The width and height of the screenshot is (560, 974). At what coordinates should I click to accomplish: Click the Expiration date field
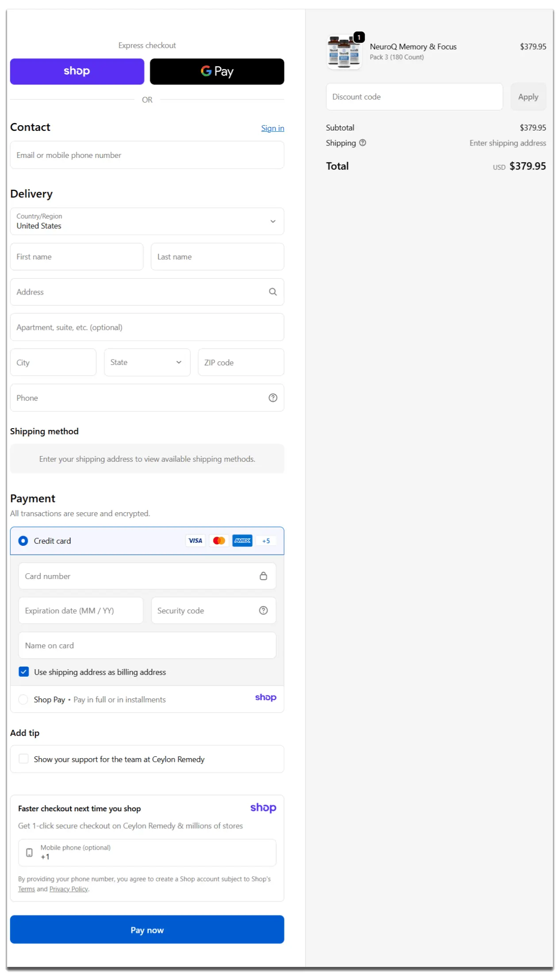[x=81, y=610]
